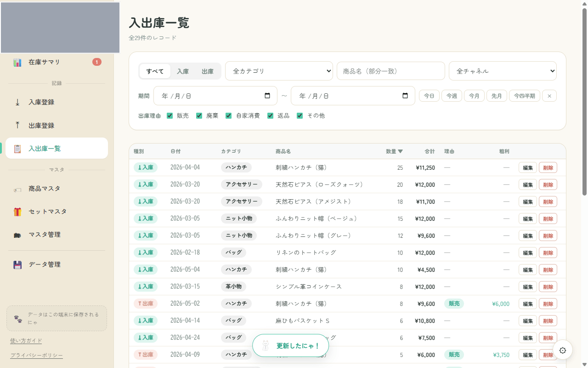
Task: Click the red badge showing 1
Action: 97,62
